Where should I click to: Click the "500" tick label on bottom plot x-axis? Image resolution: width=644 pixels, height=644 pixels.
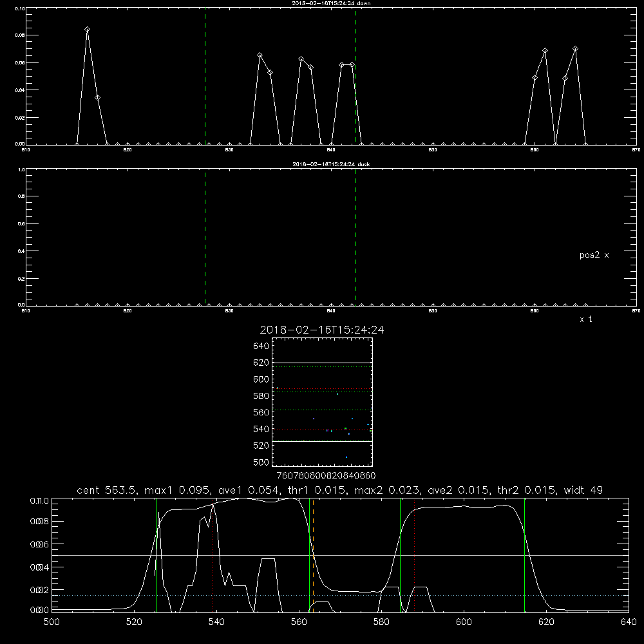[52, 622]
